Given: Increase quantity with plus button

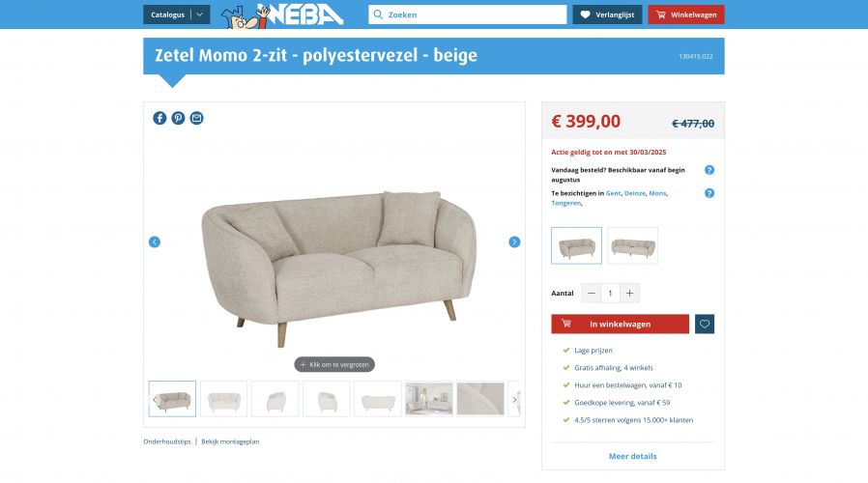Looking at the screenshot, I should (x=629, y=294).
